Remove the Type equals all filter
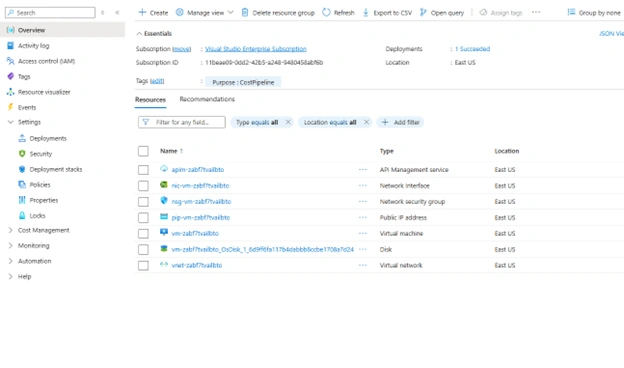 (288, 122)
